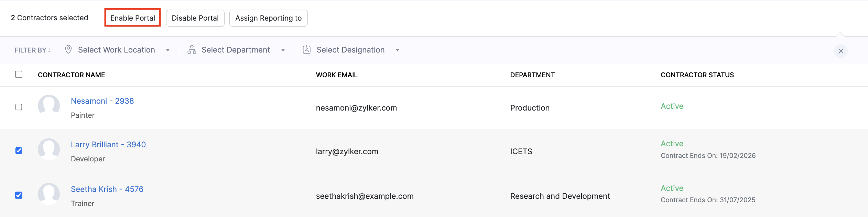Click the clear filters X icon
Image resolution: width=868 pixels, height=217 pixels.
(840, 51)
